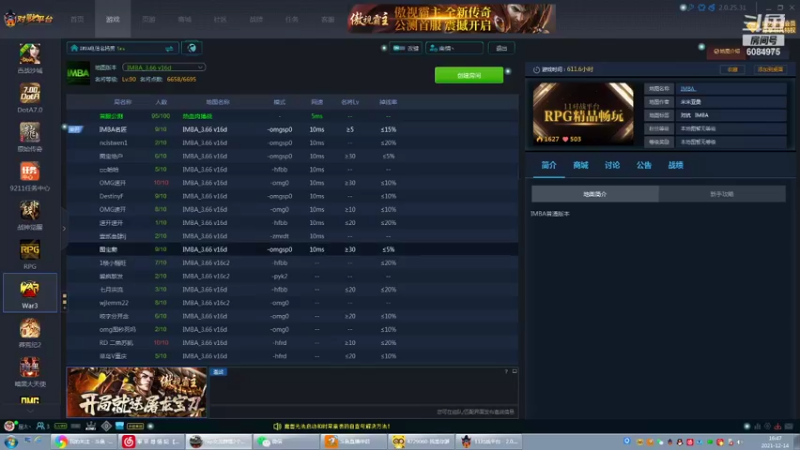
Task: Click the feedback button with camera icon
Action: (406, 48)
